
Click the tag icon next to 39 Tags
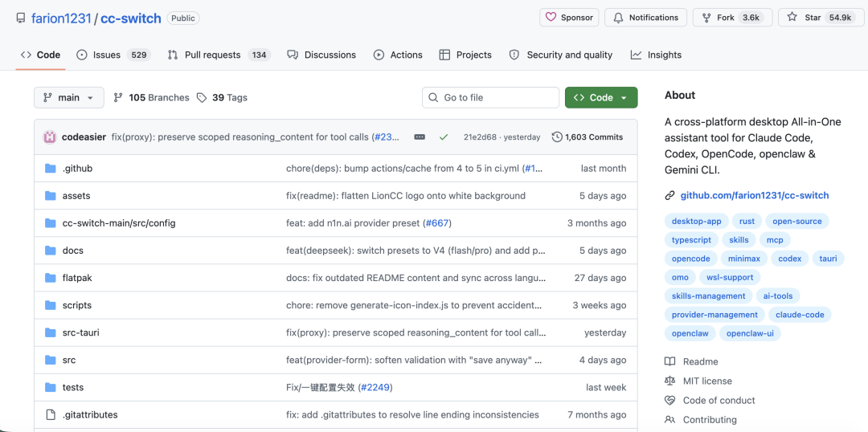(x=202, y=97)
